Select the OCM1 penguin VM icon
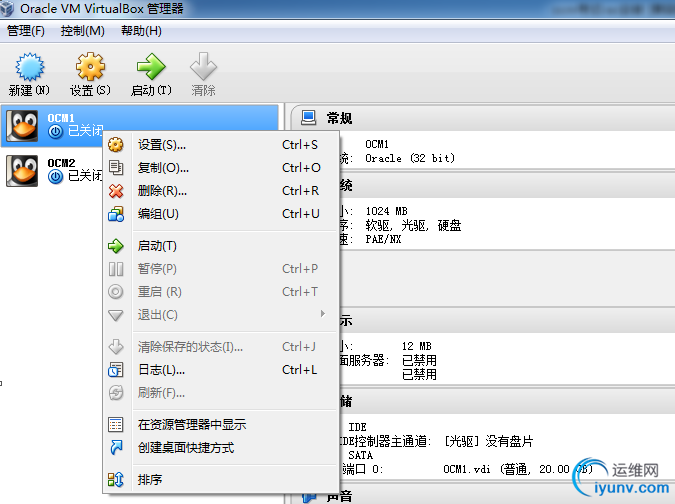This screenshot has width=675, height=504. click(x=22, y=126)
